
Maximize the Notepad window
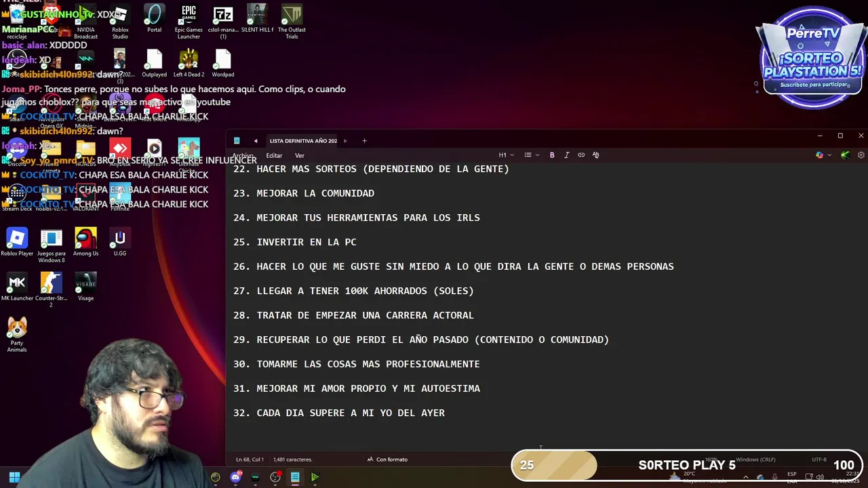840,136
